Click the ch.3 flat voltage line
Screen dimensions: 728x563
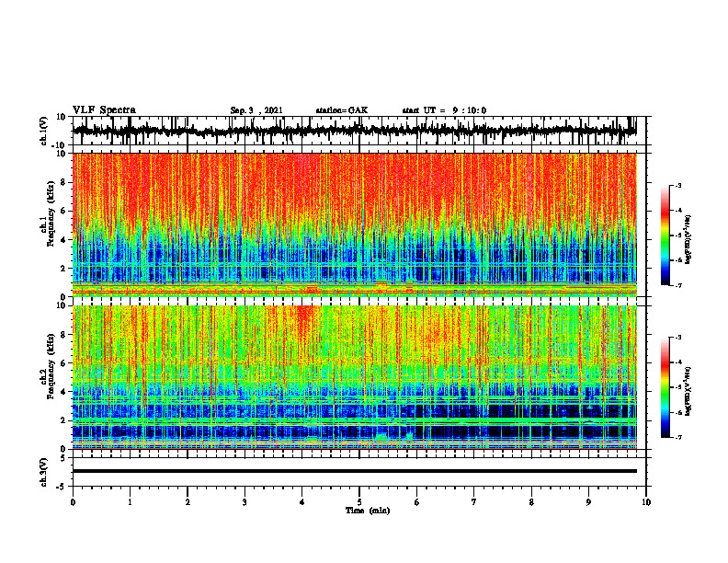[354, 471]
